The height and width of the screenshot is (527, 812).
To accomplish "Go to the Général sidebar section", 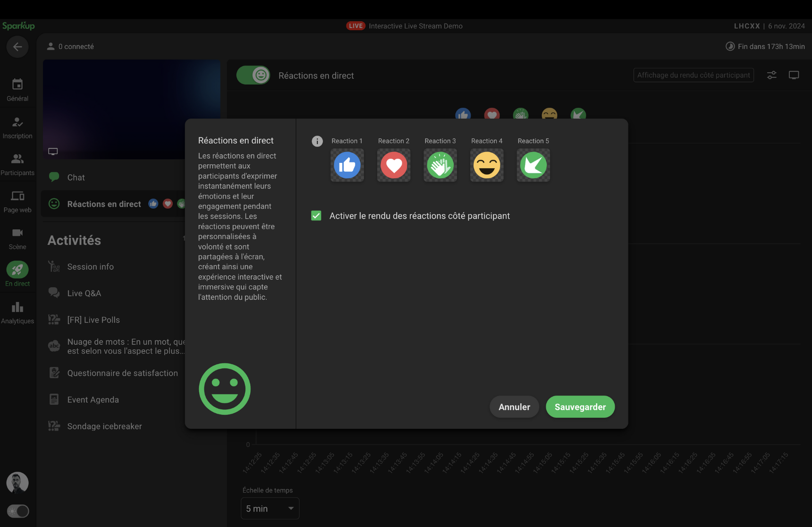I will [17, 90].
